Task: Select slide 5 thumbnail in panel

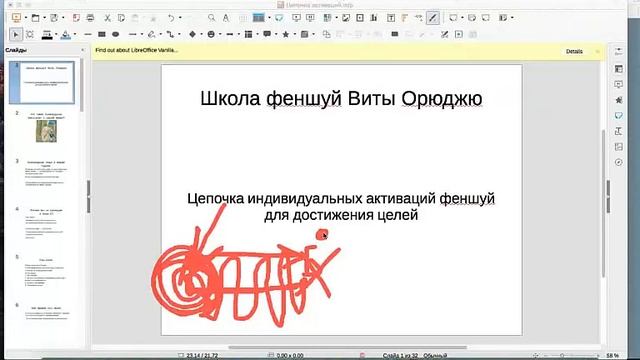Action: tap(46, 272)
